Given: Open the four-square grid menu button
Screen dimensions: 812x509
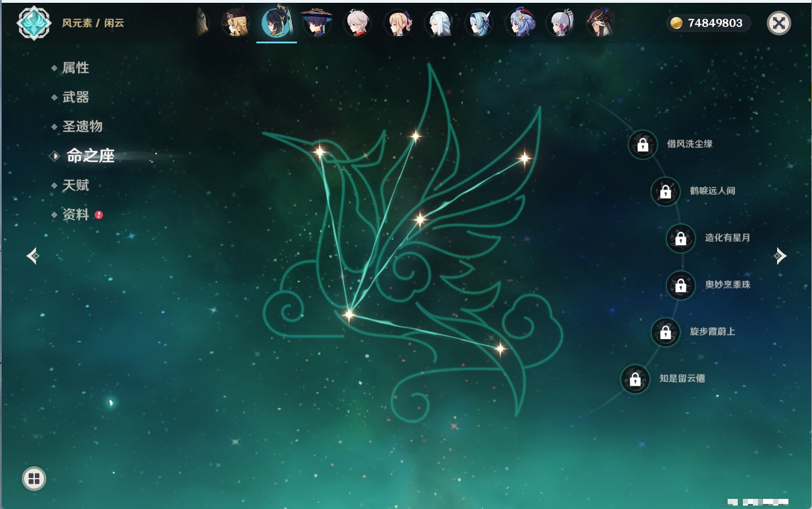Looking at the screenshot, I should click(34, 479).
